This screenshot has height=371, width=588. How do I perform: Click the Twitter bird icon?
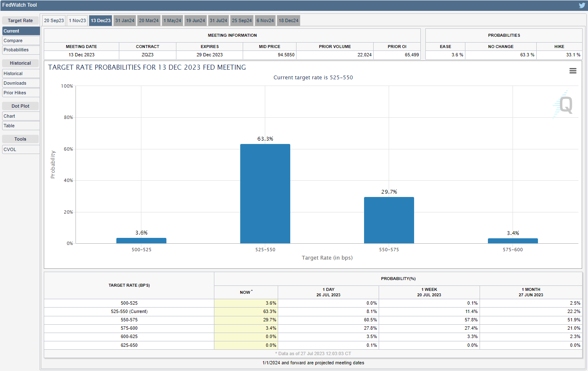pos(582,5)
